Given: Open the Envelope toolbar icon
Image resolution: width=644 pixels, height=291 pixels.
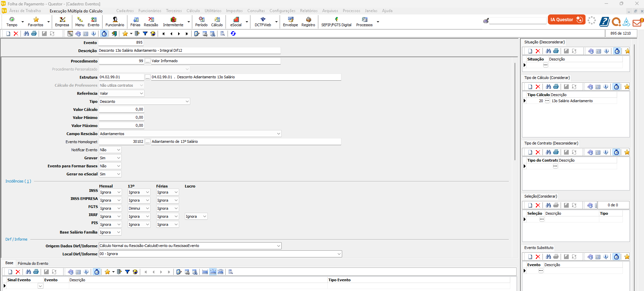Looking at the screenshot, I should (x=290, y=22).
